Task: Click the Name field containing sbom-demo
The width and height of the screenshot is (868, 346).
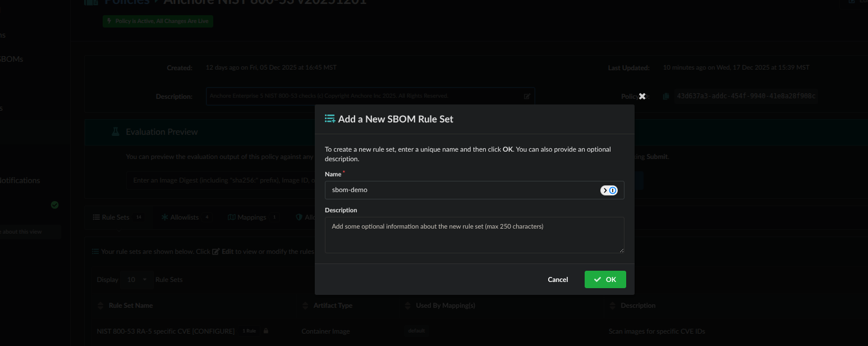Action: (460, 190)
